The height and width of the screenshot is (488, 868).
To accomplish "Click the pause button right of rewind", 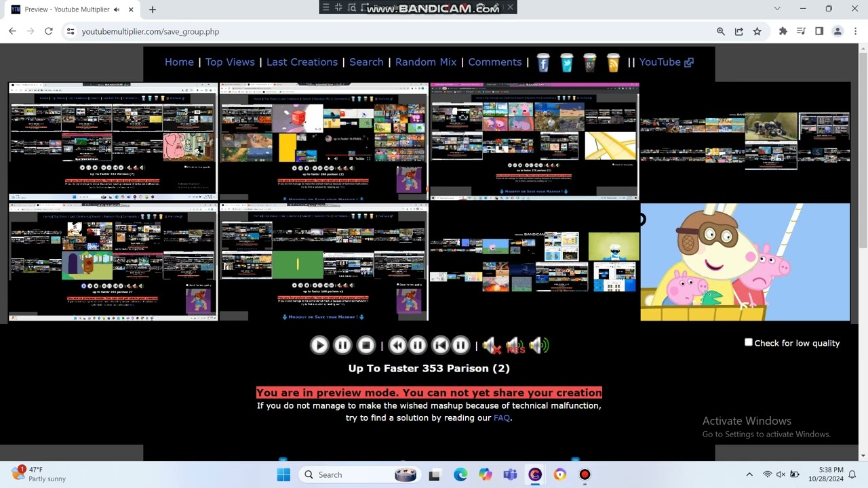I will point(418,346).
